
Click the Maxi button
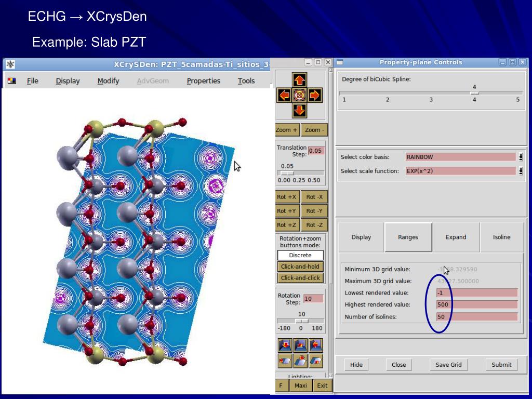point(301,385)
